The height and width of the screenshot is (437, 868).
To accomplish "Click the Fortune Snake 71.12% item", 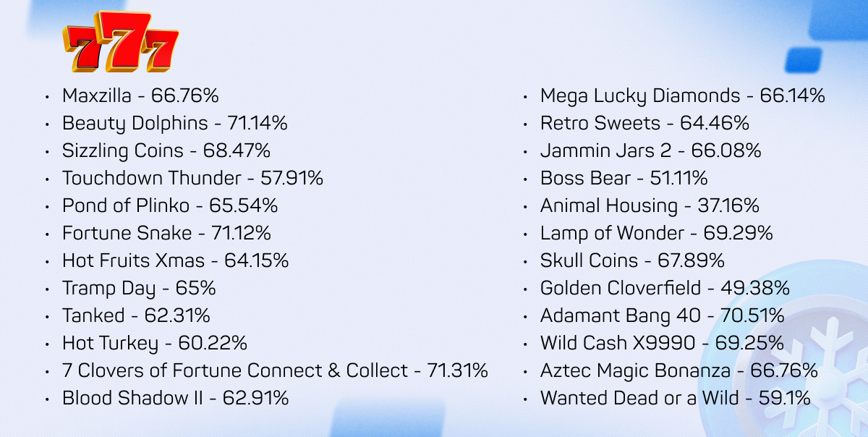I will pos(166,233).
